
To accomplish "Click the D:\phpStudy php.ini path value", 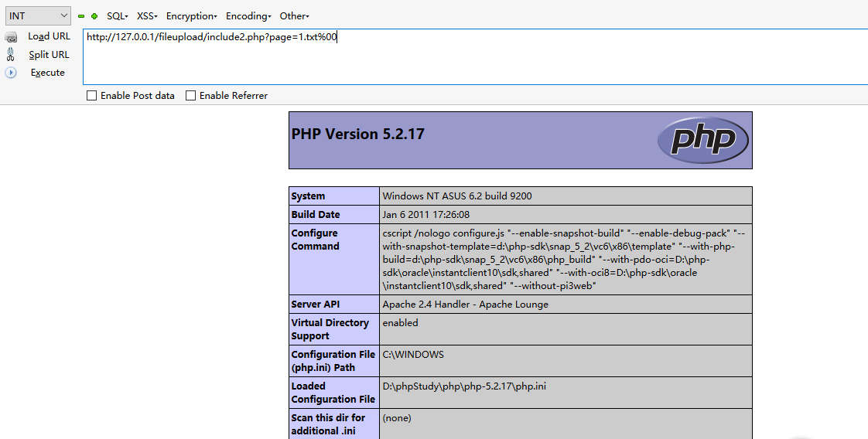I will click(x=464, y=386).
